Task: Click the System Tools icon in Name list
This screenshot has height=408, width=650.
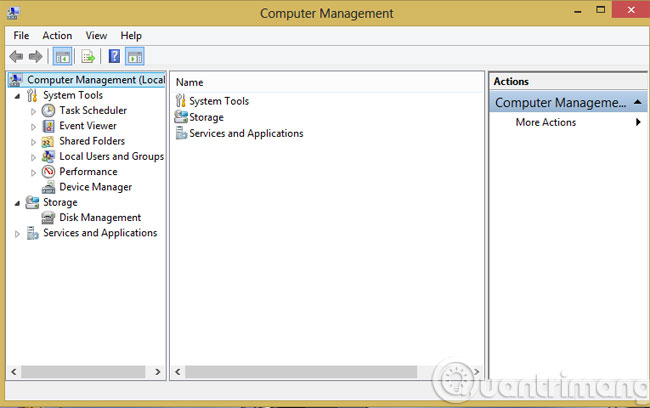Action: pos(180,101)
